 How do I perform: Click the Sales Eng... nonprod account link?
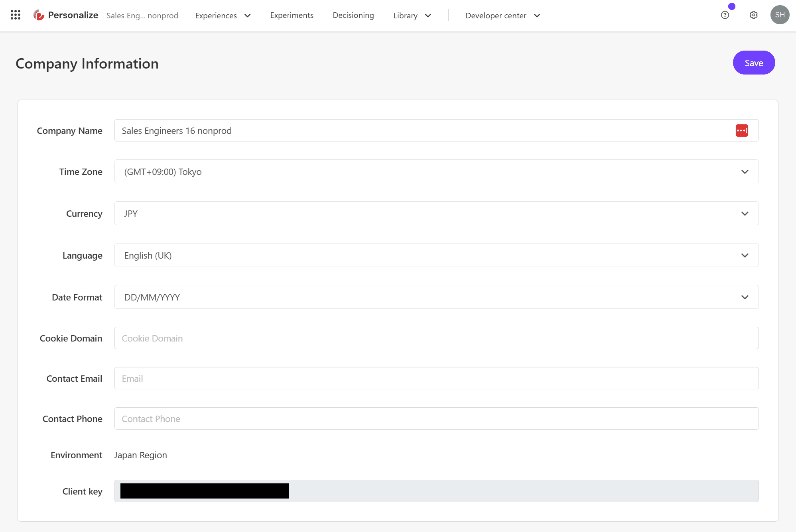coord(142,16)
